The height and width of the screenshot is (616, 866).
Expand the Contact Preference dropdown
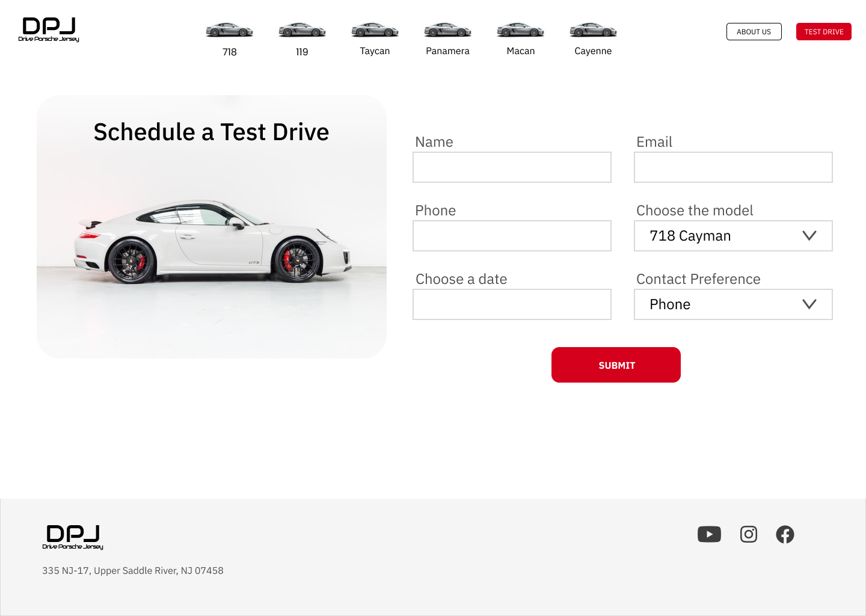click(x=733, y=304)
